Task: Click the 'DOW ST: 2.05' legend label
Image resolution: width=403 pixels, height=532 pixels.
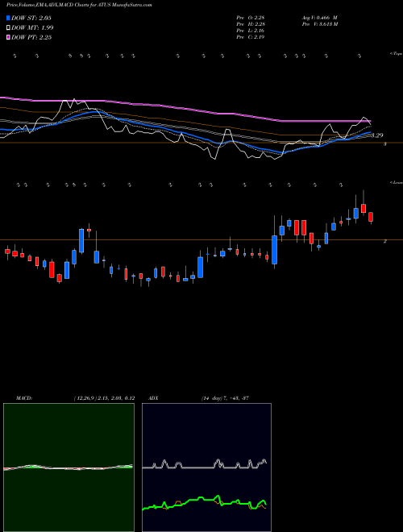Action: 31,18
